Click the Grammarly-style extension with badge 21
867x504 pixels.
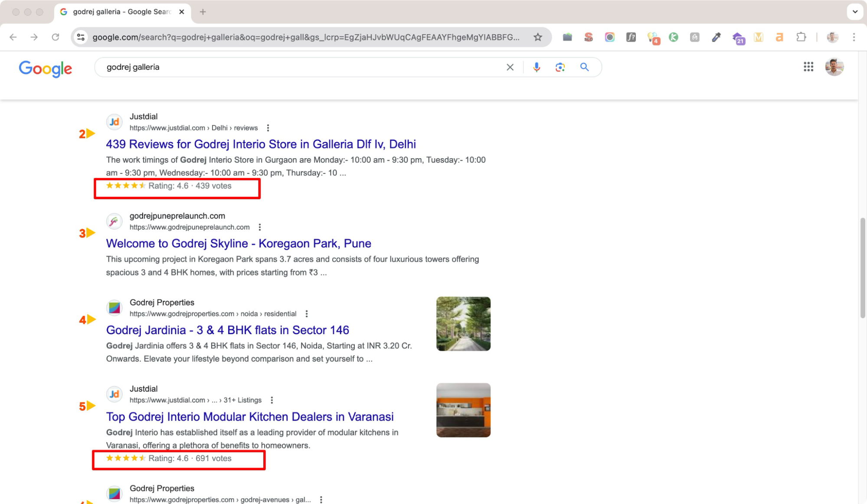(739, 37)
